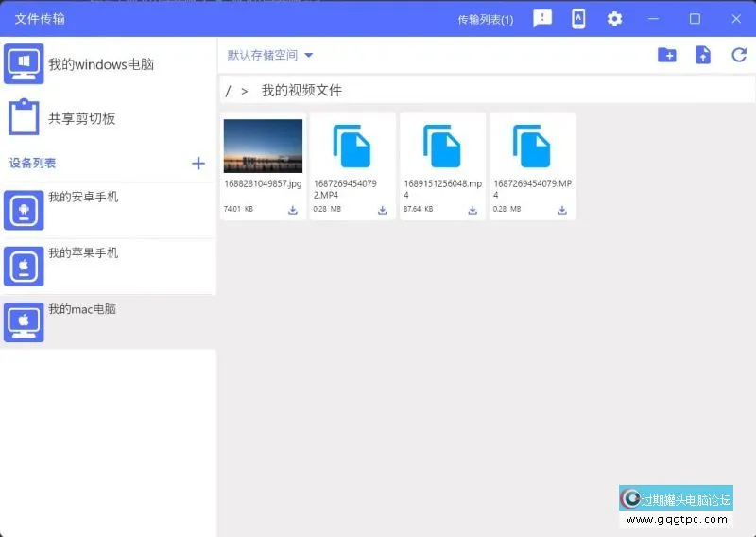Open the feedback message icon in title bar
This screenshot has width=756, height=537.
pos(542,19)
